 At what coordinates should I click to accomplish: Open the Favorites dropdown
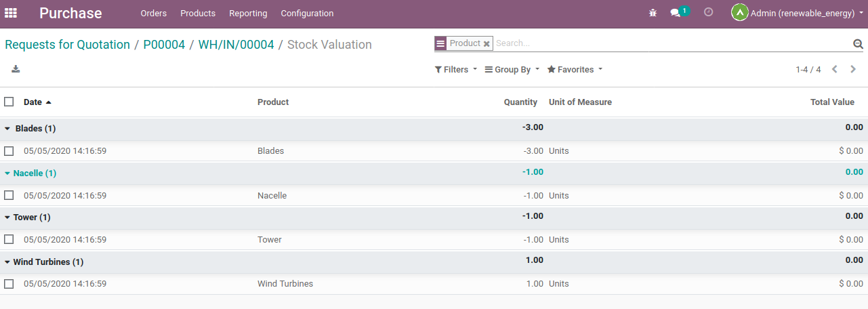575,70
